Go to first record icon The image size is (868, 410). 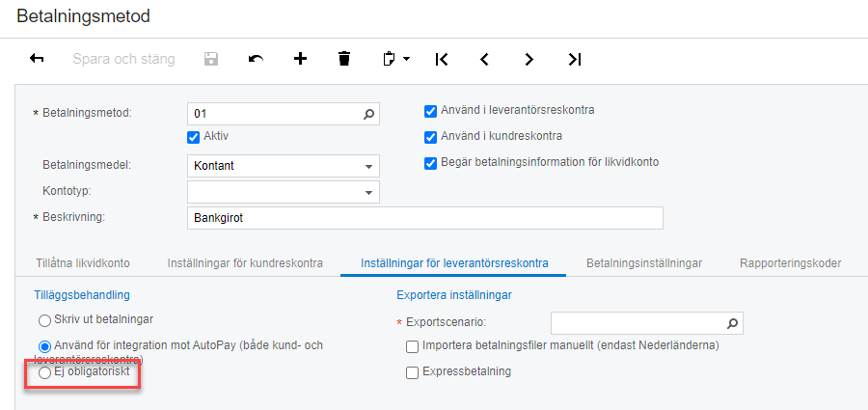pos(442,59)
